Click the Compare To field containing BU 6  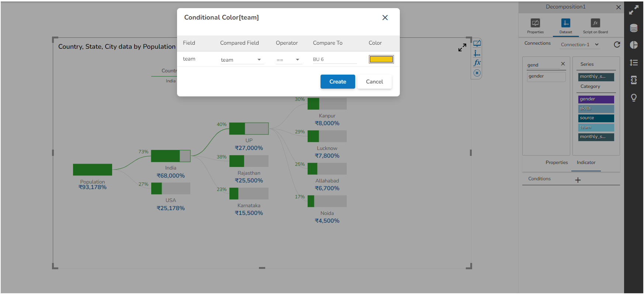point(335,59)
